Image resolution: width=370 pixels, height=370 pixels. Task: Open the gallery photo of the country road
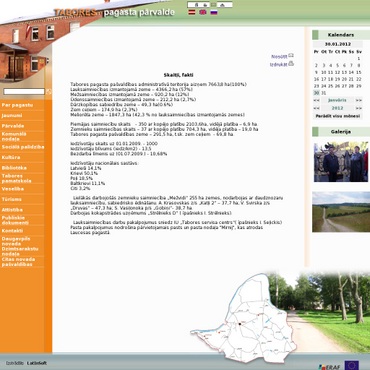[341, 212]
